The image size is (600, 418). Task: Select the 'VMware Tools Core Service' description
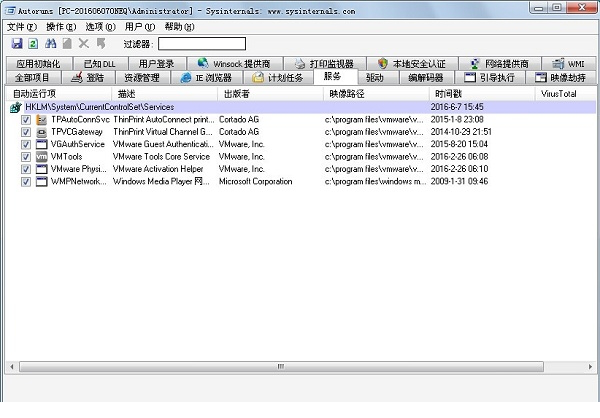pos(161,157)
